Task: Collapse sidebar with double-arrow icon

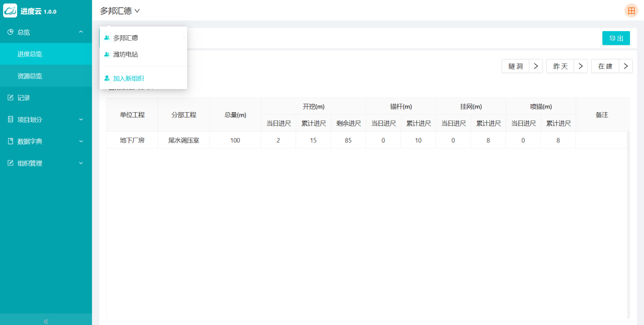Action: [46, 321]
